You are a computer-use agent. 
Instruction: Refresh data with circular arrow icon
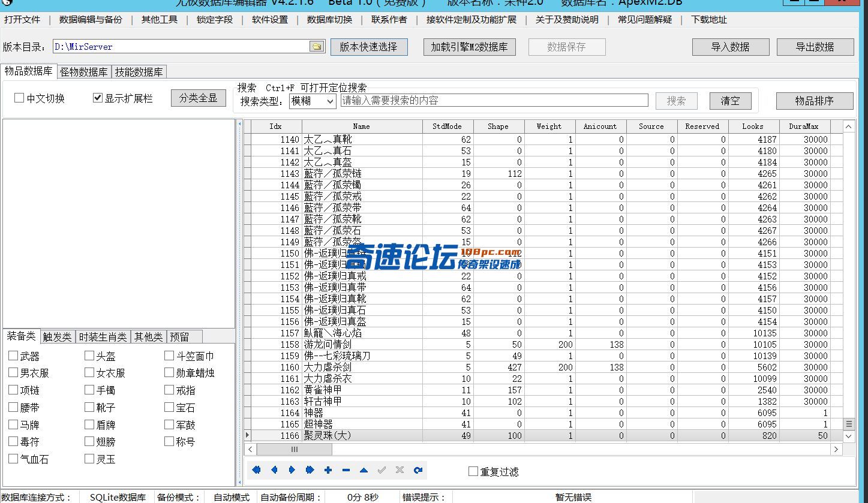pos(418,470)
